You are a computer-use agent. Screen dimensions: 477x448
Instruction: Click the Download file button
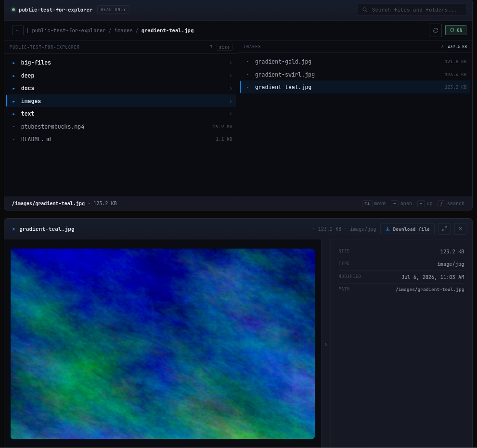(x=407, y=229)
